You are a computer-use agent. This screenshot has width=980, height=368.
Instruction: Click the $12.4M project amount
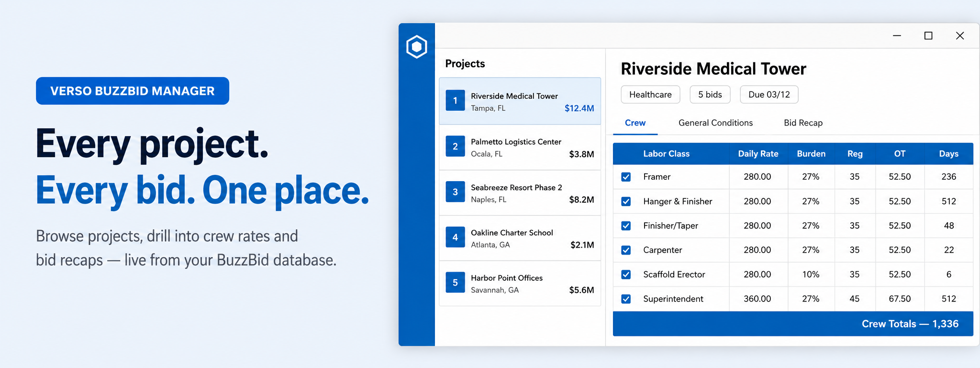click(579, 108)
